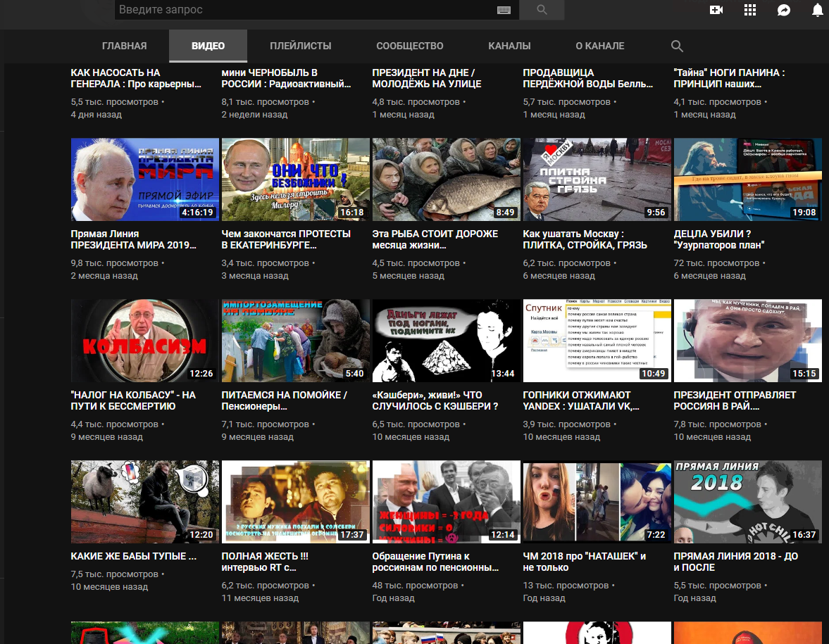Viewport: 829px width, 644px height.
Task: Click '48 тыс. просмотров' view count text
Action: [x=415, y=586]
